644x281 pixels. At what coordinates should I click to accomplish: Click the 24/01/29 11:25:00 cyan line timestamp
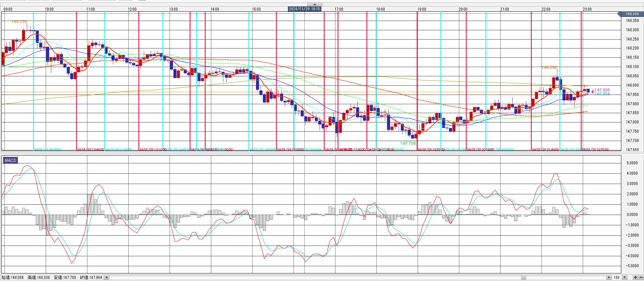119,150
